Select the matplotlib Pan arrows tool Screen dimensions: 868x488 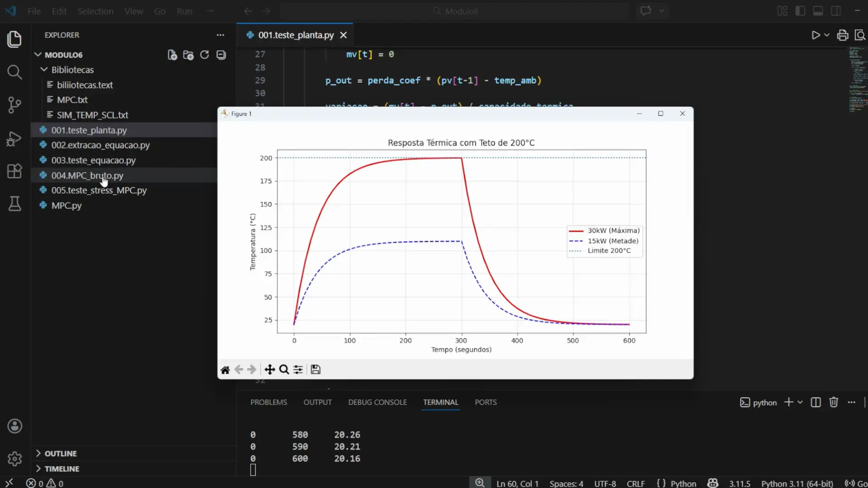(x=269, y=370)
